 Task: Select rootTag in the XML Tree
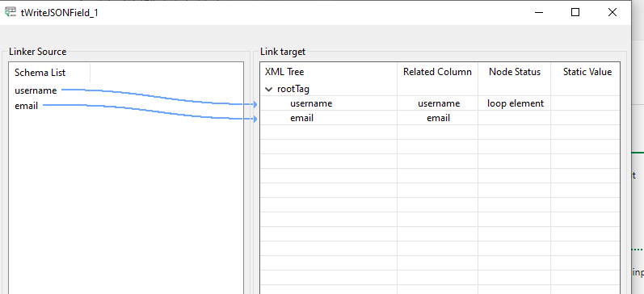point(293,89)
